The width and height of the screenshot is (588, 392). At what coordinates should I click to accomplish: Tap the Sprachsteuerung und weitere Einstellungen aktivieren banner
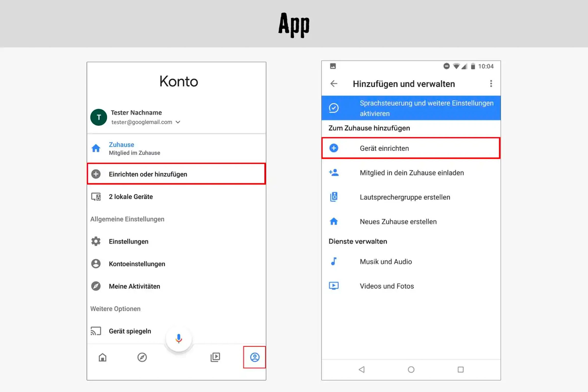pyautogui.click(x=411, y=108)
